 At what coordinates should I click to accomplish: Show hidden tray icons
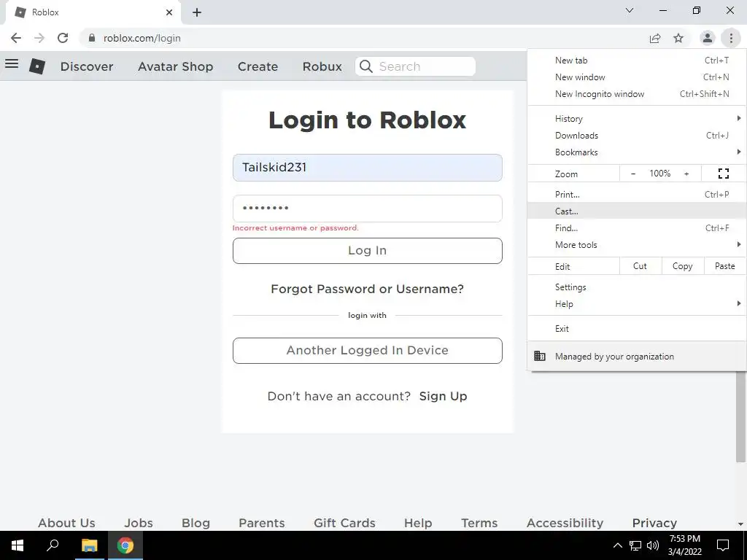617,545
